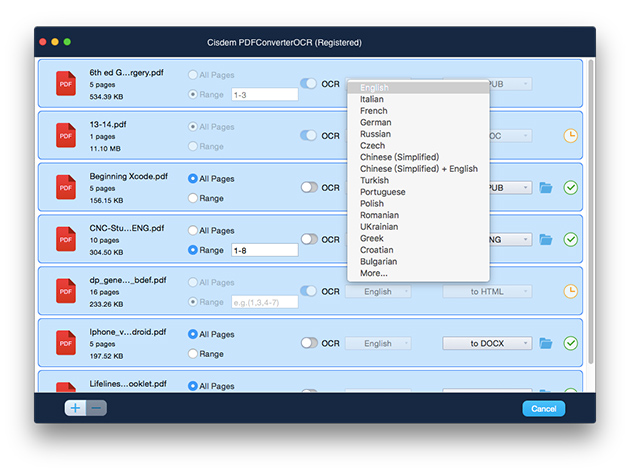Open 'to DOCX' format dropdown
The width and height of the screenshot is (630, 473).
(487, 343)
